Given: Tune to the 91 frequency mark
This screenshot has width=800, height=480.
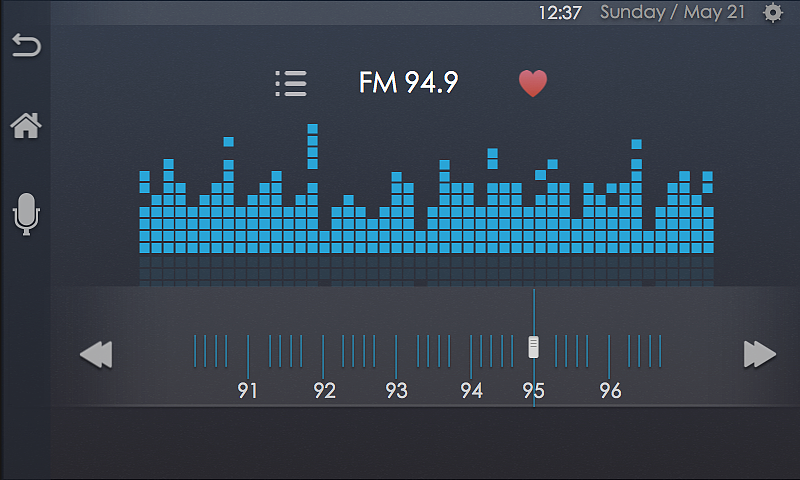Looking at the screenshot, I should [x=247, y=391].
